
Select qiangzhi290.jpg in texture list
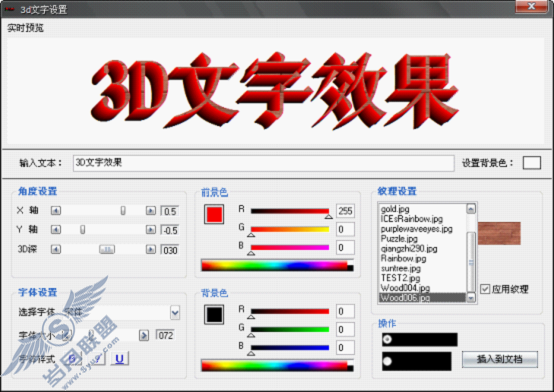tap(423, 248)
